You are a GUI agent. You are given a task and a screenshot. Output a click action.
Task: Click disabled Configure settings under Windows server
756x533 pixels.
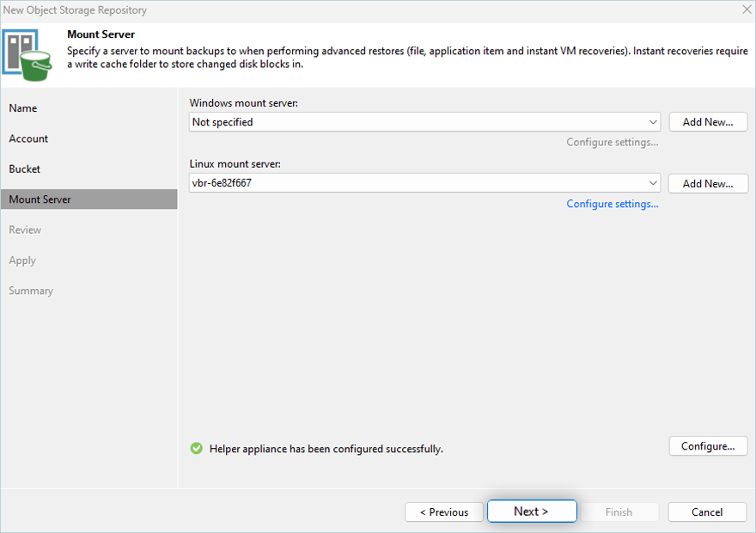click(x=613, y=142)
